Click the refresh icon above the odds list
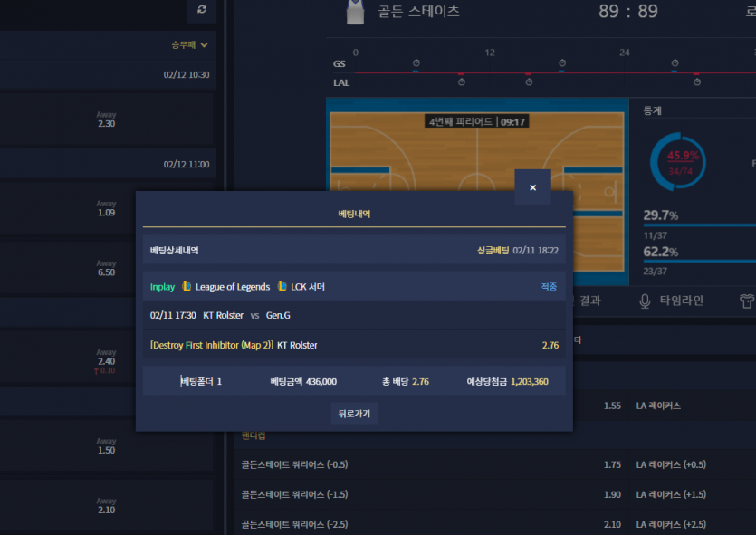 tap(202, 9)
